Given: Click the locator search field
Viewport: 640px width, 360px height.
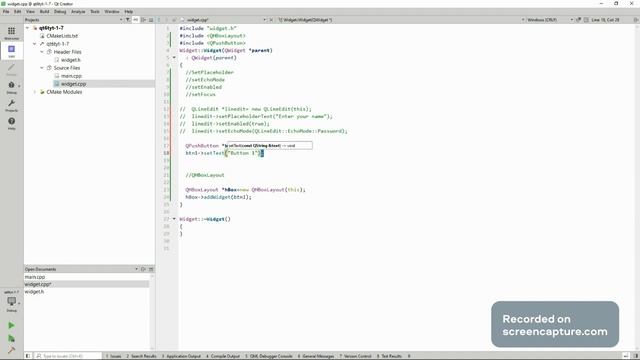Looking at the screenshot, I should [x=67, y=356].
